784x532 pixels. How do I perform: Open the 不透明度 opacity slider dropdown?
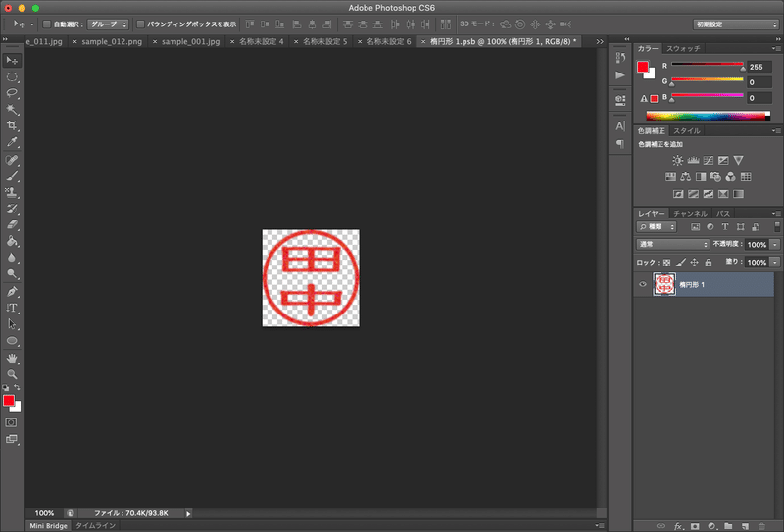pyautogui.click(x=775, y=245)
